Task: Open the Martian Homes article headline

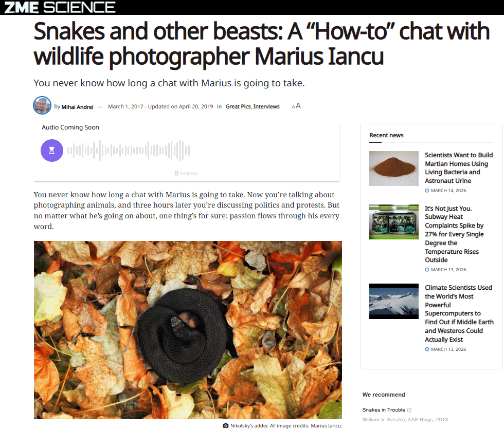Action: point(459,168)
